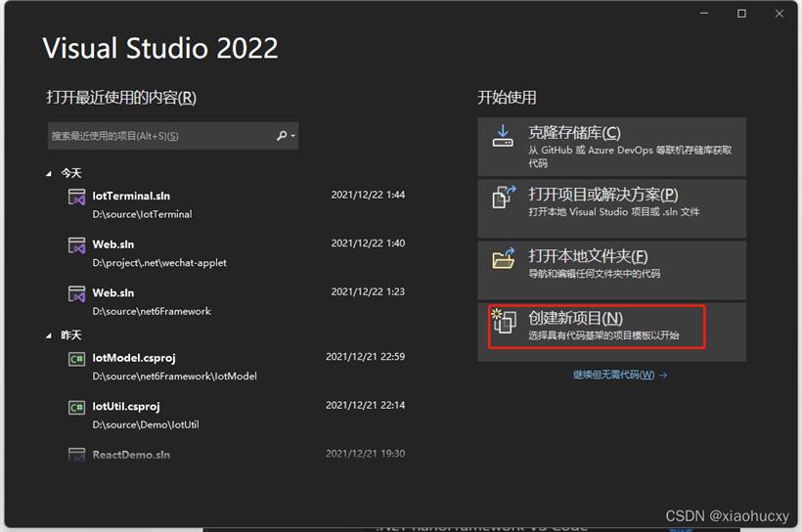Close the Visual Studio 2022 start window
The width and height of the screenshot is (802, 532).
pyautogui.click(x=780, y=13)
